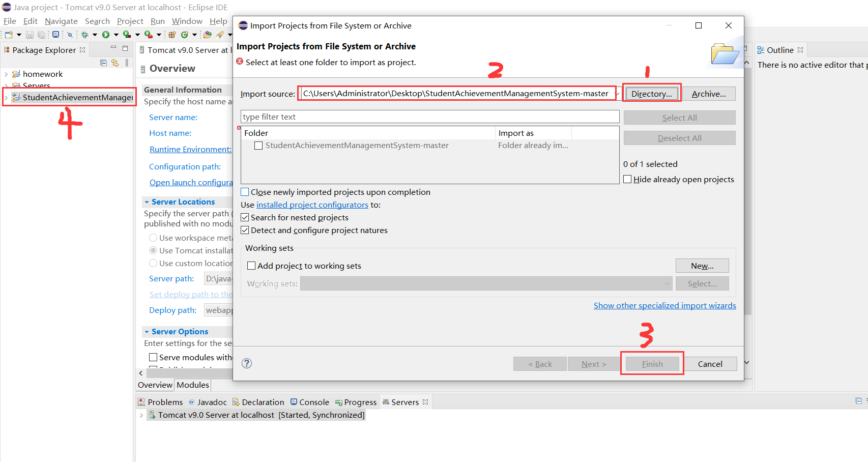Click the green Debug bug icon
This screenshot has width=868, height=462.
pyautogui.click(x=85, y=35)
